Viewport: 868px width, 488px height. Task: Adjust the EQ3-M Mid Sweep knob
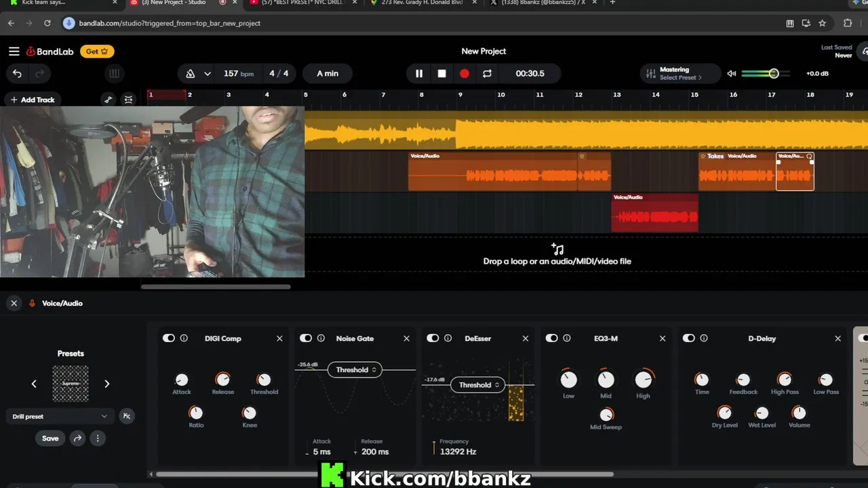point(606,414)
